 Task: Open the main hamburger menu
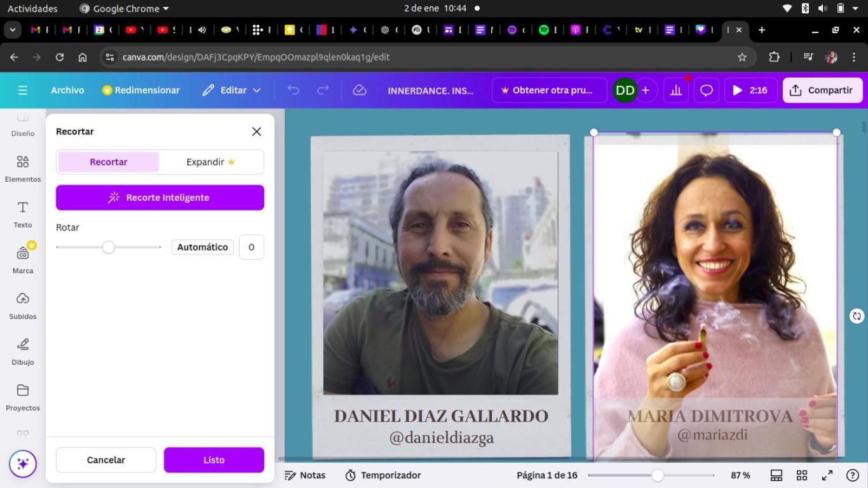(23, 90)
